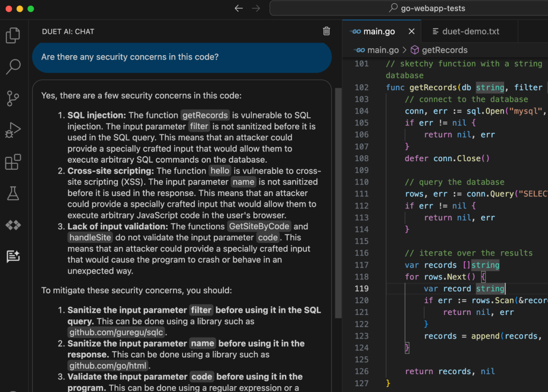Click main.go in the breadcrumb path
The width and height of the screenshot is (548, 392).
[x=378, y=50]
